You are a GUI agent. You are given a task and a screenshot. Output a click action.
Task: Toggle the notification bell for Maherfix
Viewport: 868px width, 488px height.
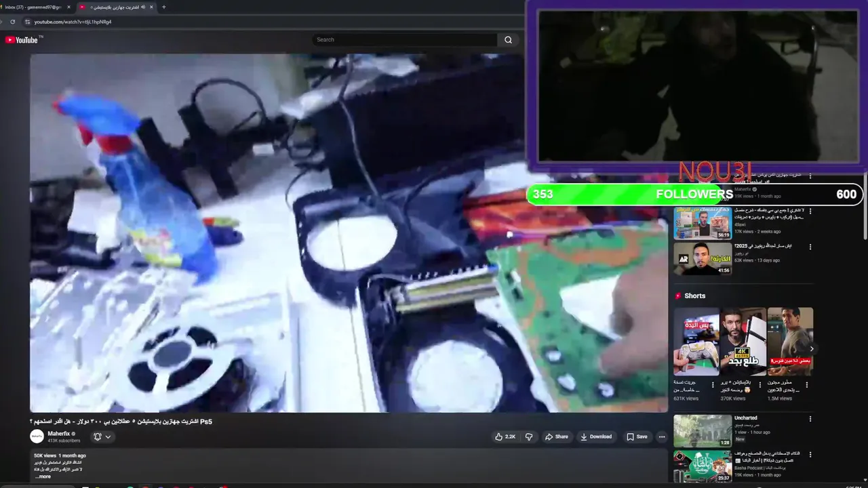coord(98,436)
